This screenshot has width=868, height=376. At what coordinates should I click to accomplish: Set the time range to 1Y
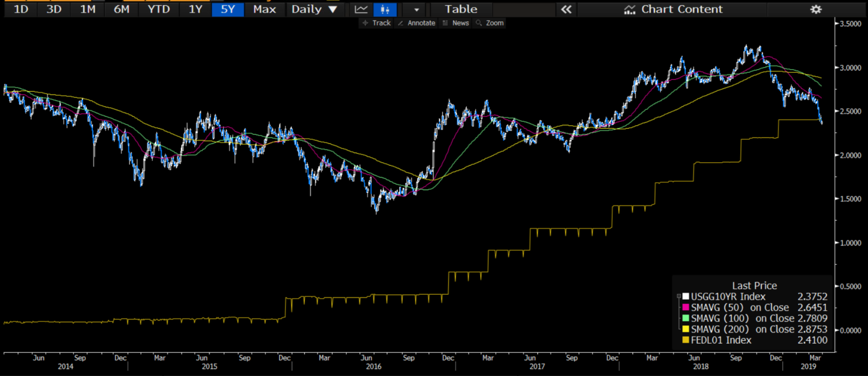click(195, 9)
